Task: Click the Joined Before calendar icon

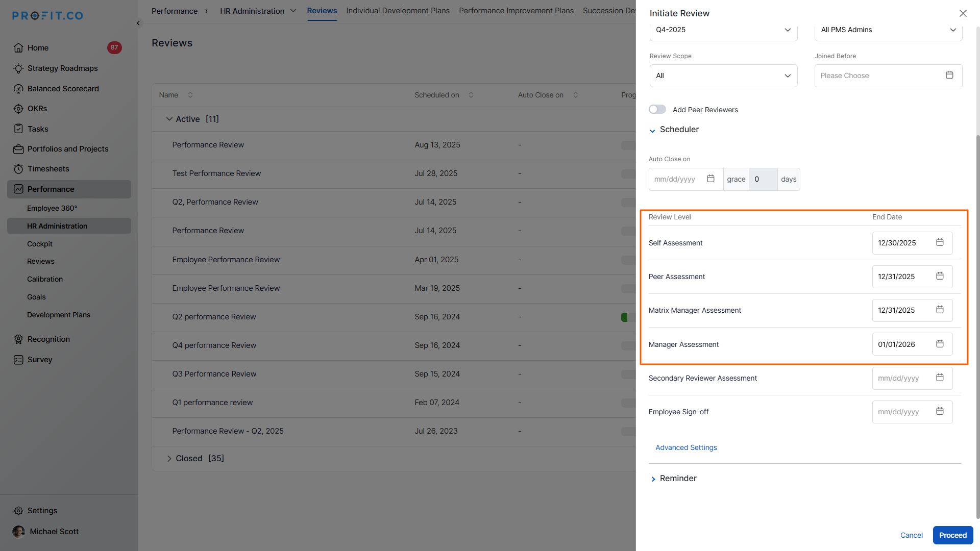Action: tap(949, 75)
